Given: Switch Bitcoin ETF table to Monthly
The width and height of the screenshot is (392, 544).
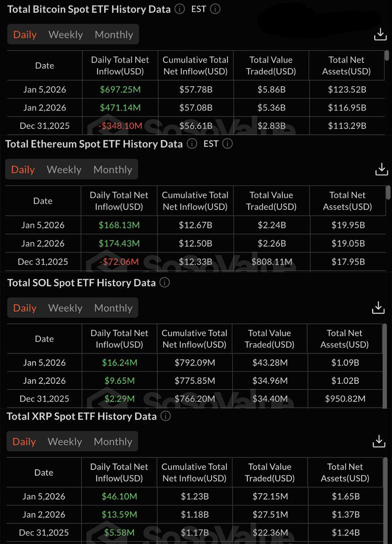Looking at the screenshot, I should click(x=114, y=35).
